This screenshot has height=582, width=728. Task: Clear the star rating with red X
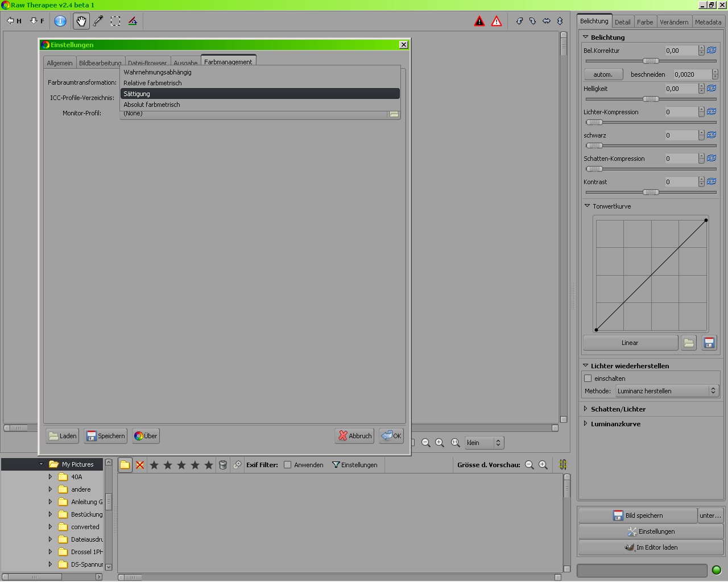[140, 465]
